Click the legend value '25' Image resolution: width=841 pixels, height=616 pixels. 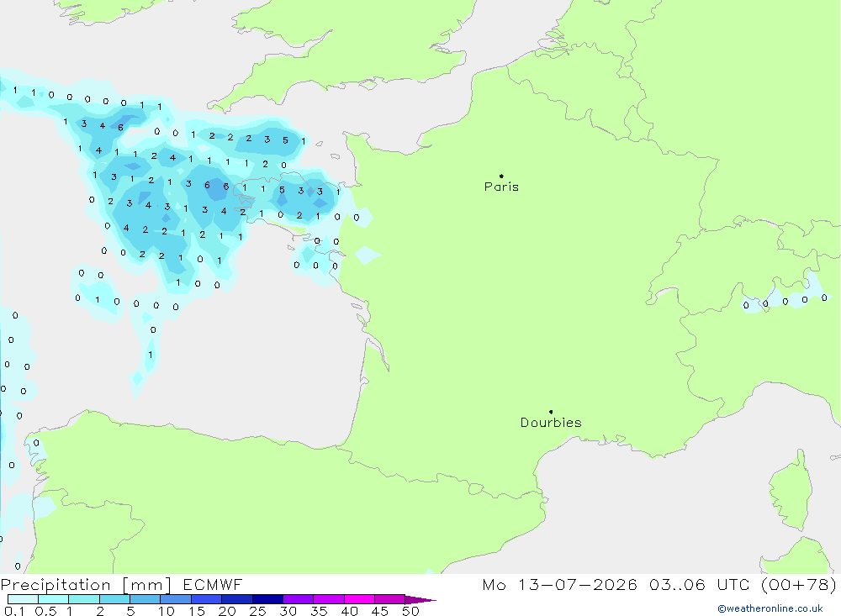point(258,611)
